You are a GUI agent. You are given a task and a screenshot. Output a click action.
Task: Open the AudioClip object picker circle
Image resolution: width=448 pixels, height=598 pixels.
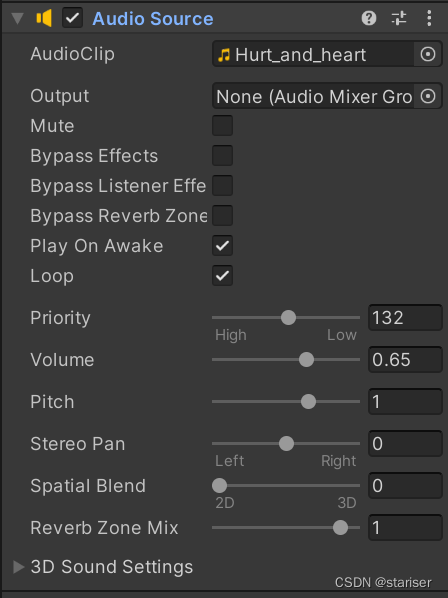coord(428,54)
